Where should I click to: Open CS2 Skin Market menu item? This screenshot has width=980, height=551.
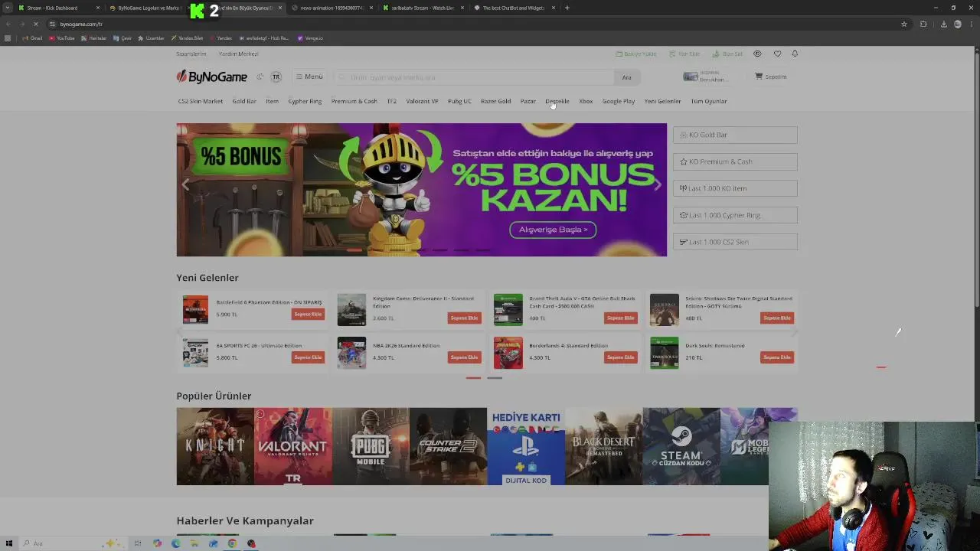coord(201,101)
